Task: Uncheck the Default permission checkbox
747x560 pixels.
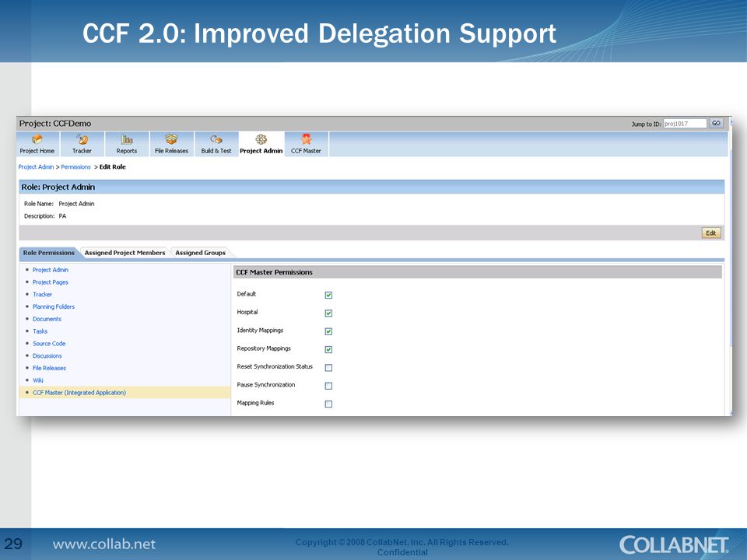Action: (x=328, y=296)
